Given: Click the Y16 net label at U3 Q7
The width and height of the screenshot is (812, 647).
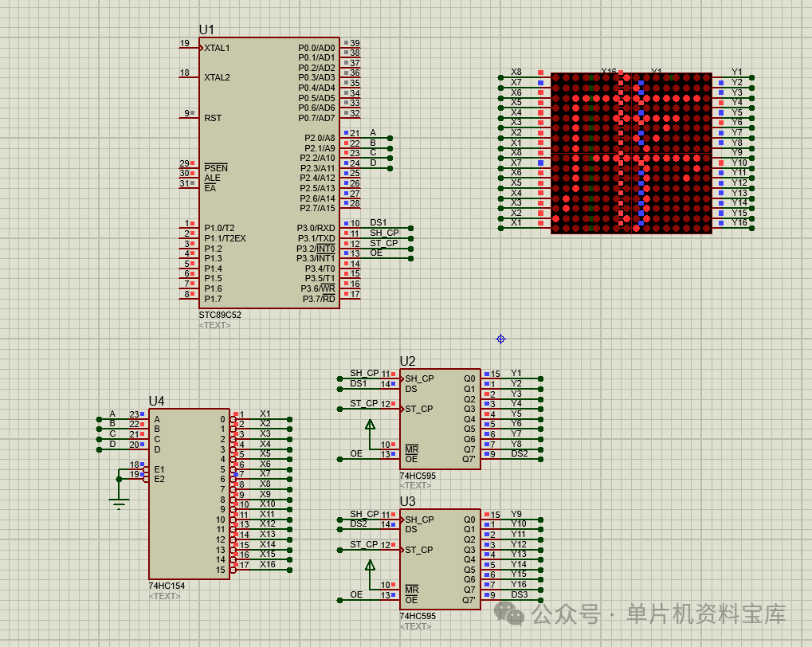Looking at the screenshot, I should point(519,584).
